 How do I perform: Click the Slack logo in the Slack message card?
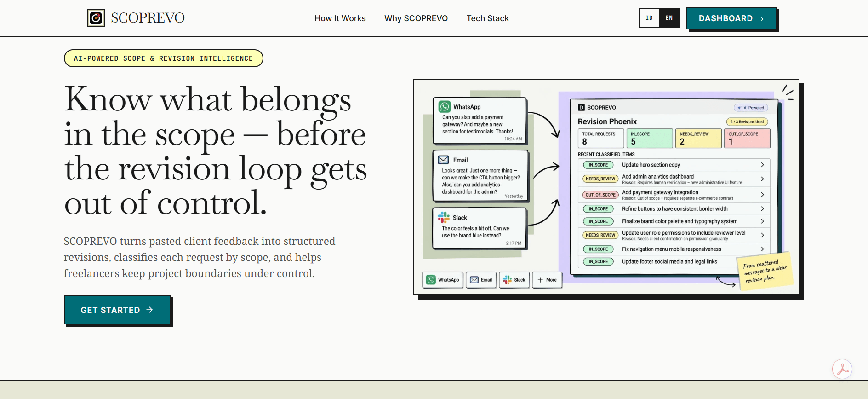[x=444, y=217]
